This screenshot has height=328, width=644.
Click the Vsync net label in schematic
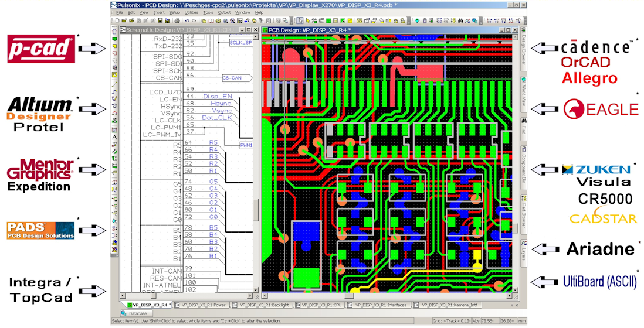click(222, 111)
